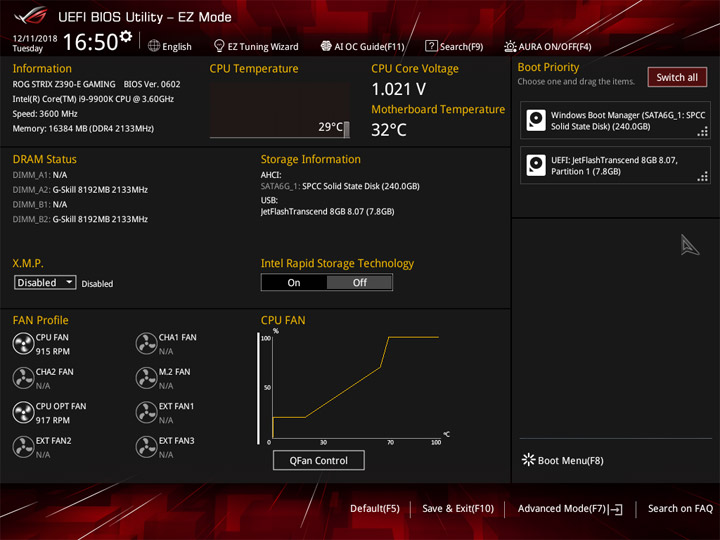This screenshot has height=540, width=720.
Task: Open EZ Tuning Wizard lightbulb
Action: [219, 46]
